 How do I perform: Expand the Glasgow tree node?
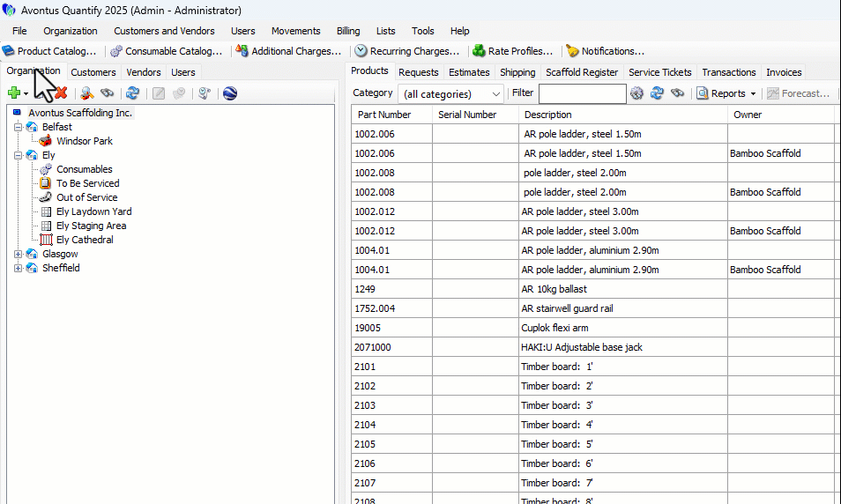[19, 254]
